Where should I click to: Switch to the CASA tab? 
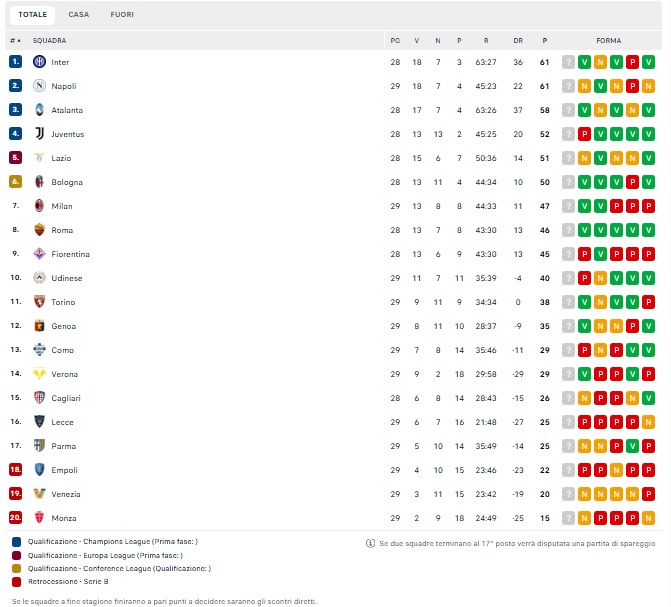pos(78,15)
